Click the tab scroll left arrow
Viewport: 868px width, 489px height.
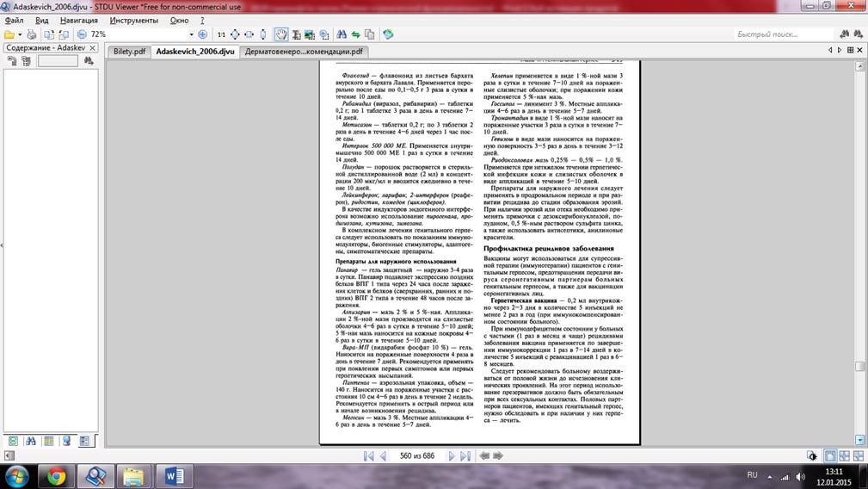(x=830, y=50)
